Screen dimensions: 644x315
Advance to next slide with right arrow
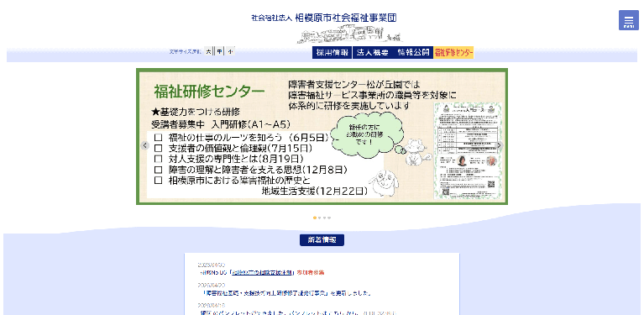coord(499,145)
